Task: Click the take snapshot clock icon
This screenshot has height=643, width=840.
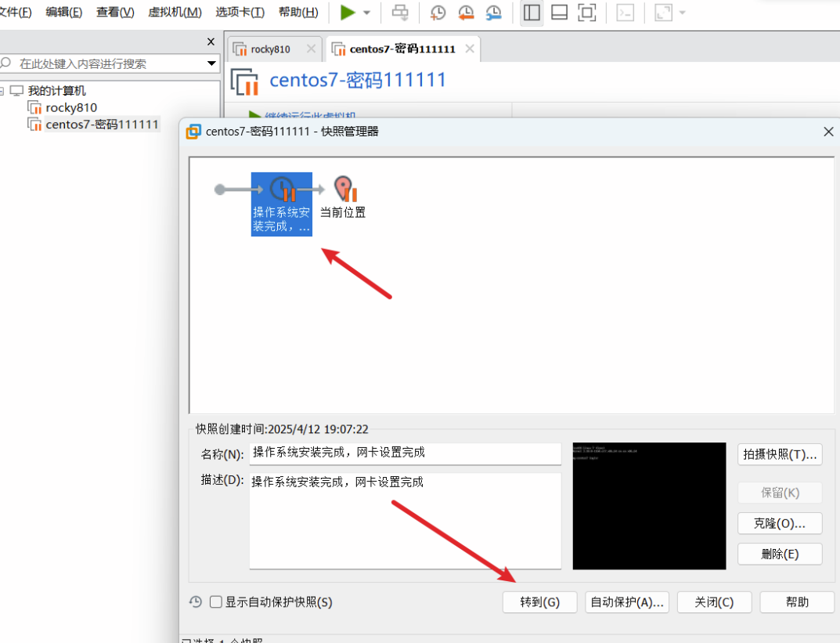Action: [x=438, y=13]
